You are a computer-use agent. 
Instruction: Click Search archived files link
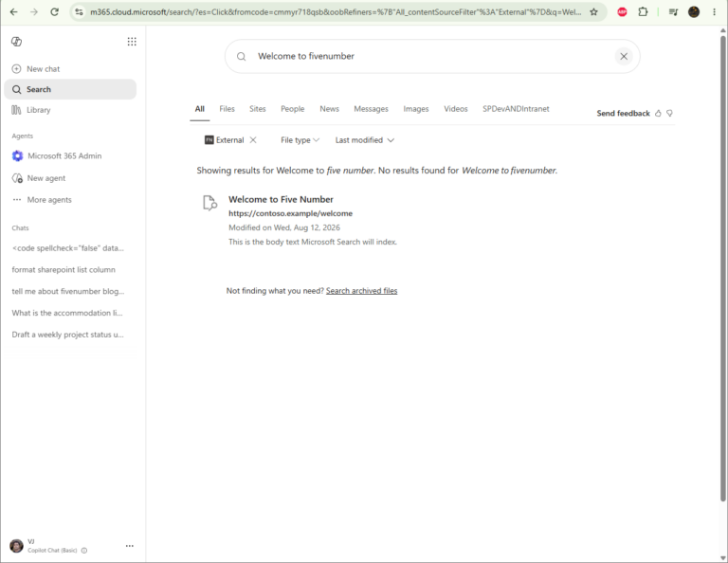pyautogui.click(x=362, y=291)
